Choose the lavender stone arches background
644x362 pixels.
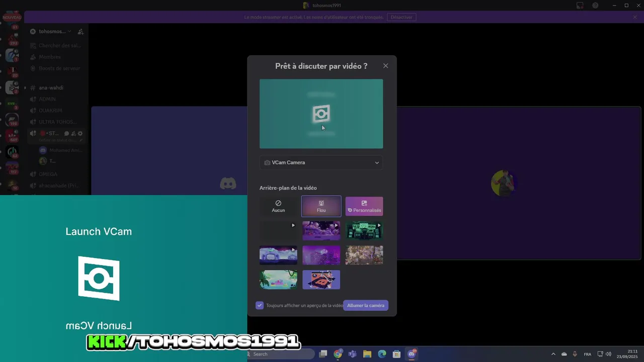278,255
